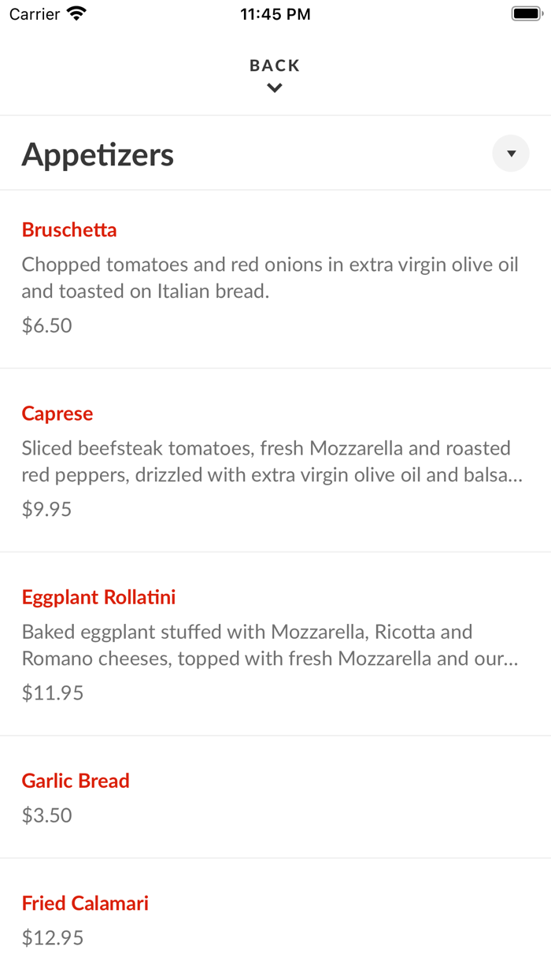
Task: Open the Garlic Bread item
Action: click(76, 780)
